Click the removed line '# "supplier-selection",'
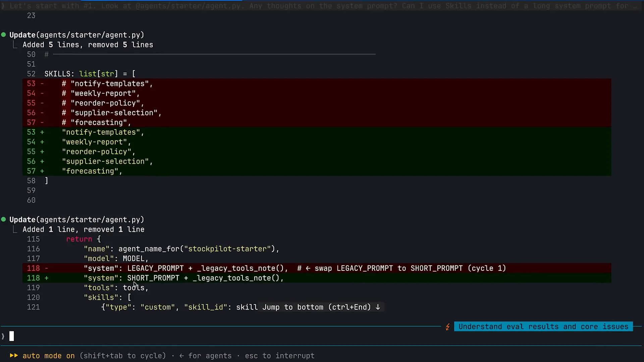 tap(317, 113)
